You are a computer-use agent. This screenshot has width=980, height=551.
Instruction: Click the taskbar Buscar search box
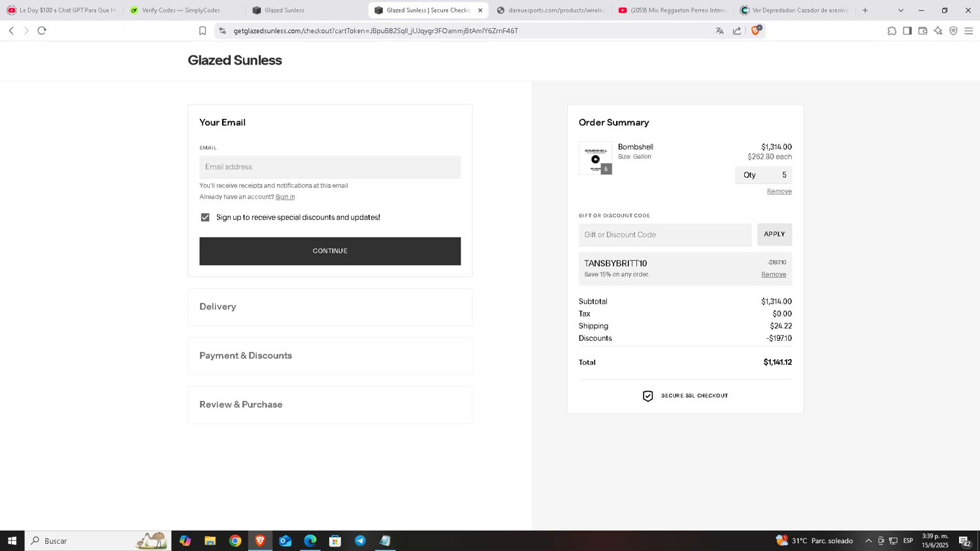[98, 541]
